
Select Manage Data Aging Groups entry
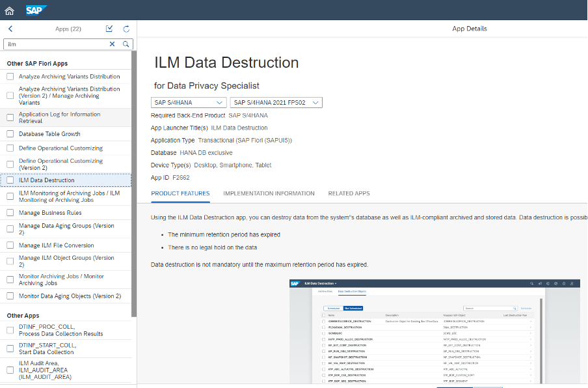point(66,229)
